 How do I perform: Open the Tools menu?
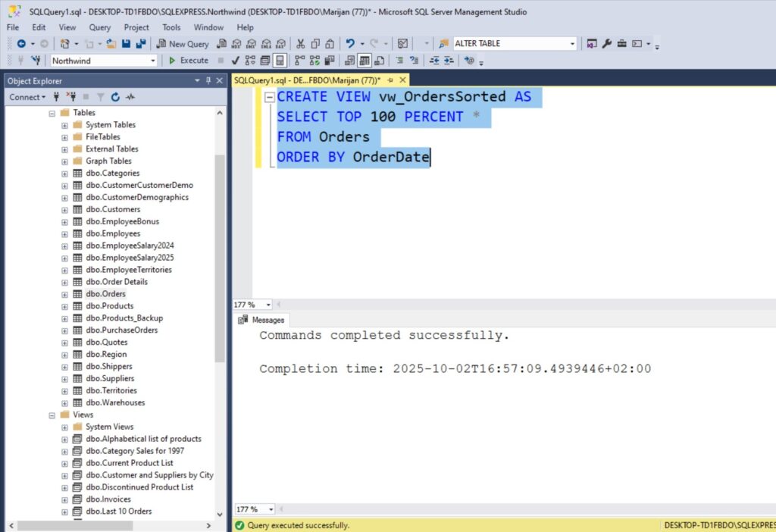pos(171,27)
